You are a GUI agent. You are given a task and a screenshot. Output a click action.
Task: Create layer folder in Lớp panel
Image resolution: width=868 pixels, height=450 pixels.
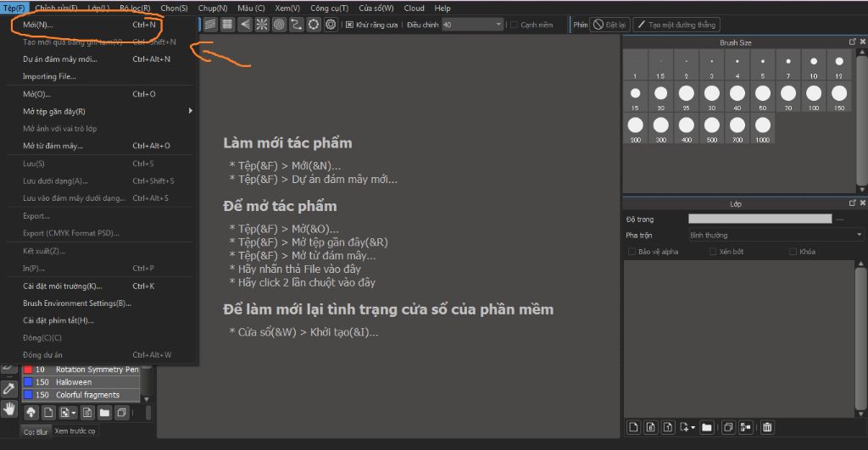706,427
